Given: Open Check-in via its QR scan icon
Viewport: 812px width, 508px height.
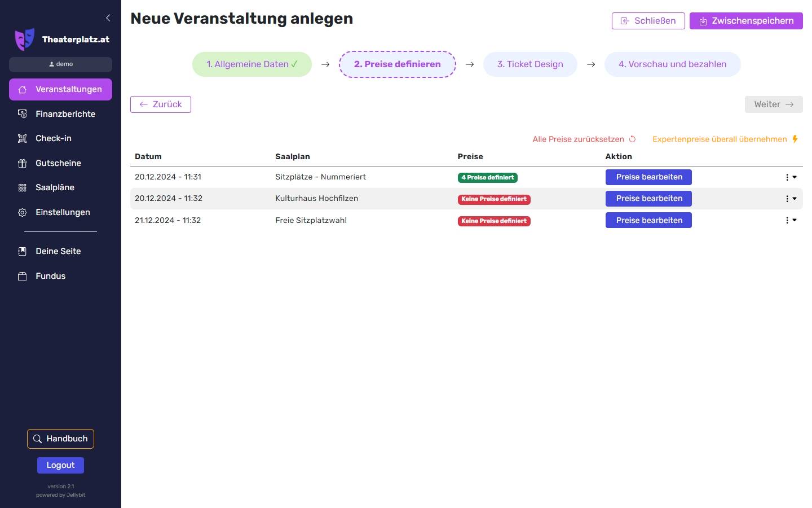Looking at the screenshot, I should pyautogui.click(x=23, y=139).
